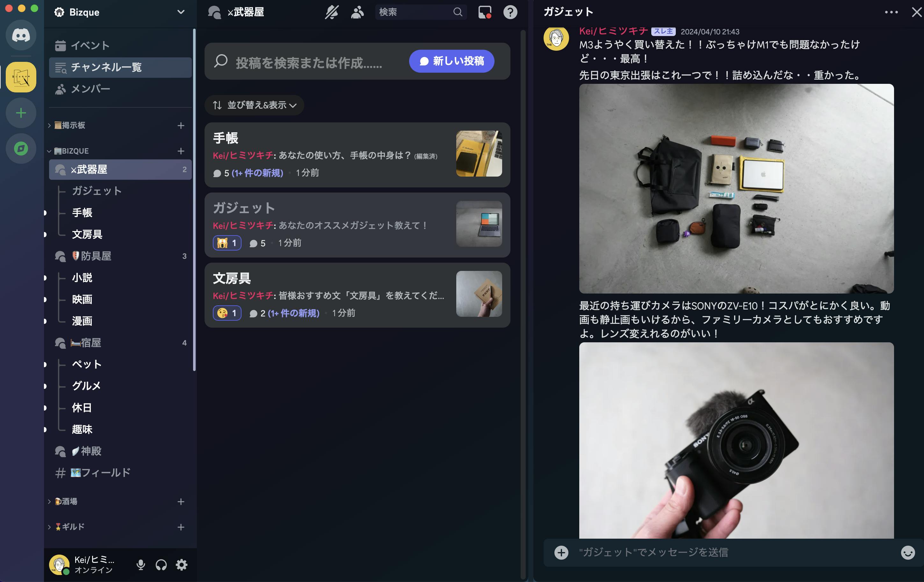
Task: Click the 文房具 post notebook thumbnail
Action: [479, 294]
